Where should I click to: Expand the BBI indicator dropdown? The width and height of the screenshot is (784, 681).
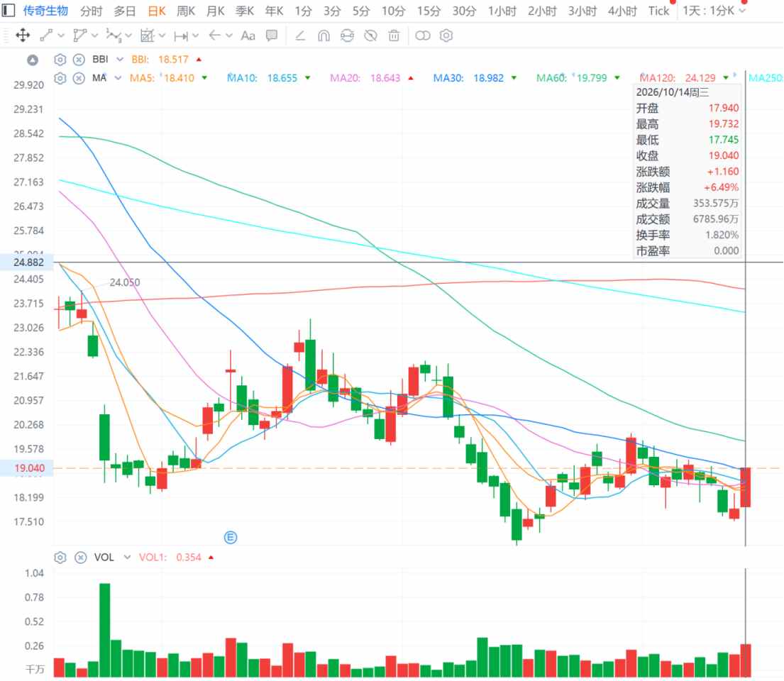[x=120, y=60]
